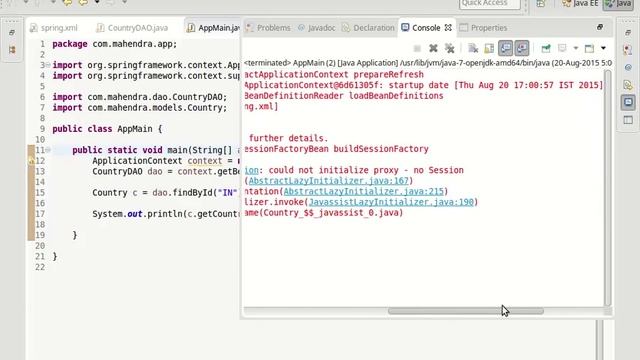Remove the launch with the single X icon
Image resolution: width=640 pixels, height=360 pixels.
[x=433, y=49]
